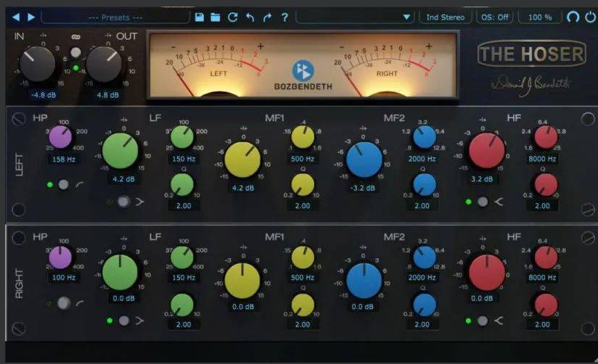Click RIGHT HP filter slope curve icon
The width and height of the screenshot is (598, 364).
click(80, 303)
